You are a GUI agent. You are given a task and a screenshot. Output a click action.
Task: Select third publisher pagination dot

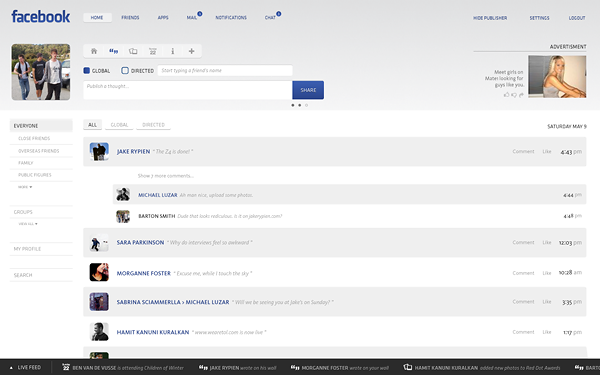point(306,105)
